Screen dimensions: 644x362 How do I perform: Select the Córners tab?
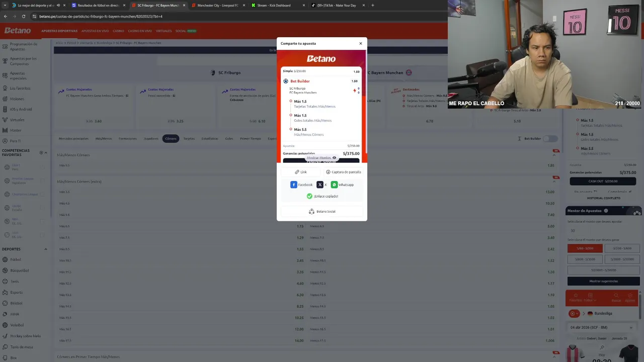171,138
